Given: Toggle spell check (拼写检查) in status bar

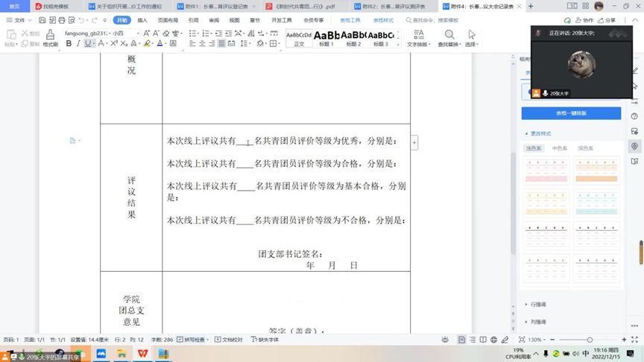Looking at the screenshot, I should coord(192,340).
